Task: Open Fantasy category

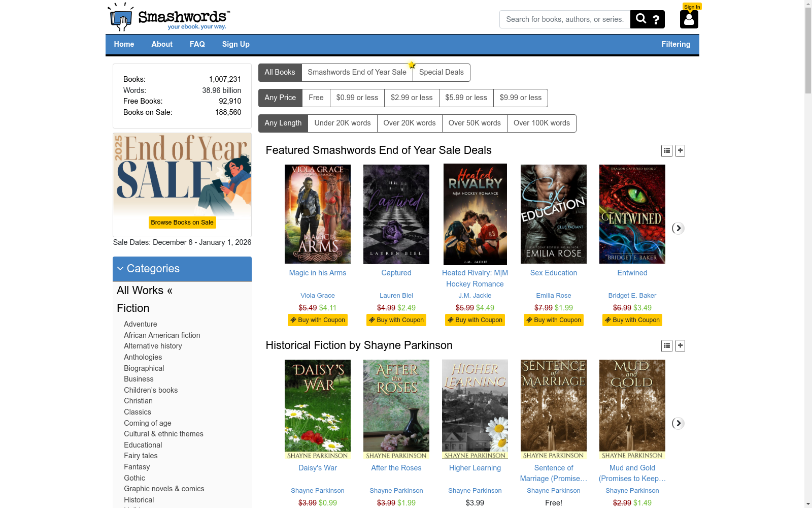Action: 137,467
